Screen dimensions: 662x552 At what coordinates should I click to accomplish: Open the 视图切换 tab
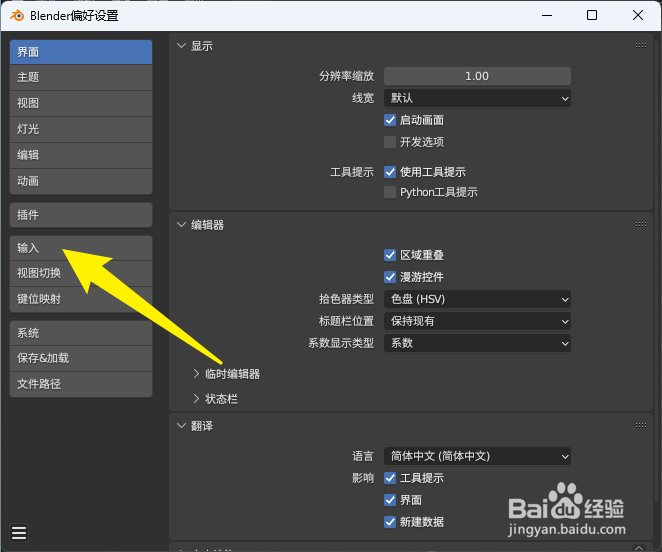[x=81, y=274]
